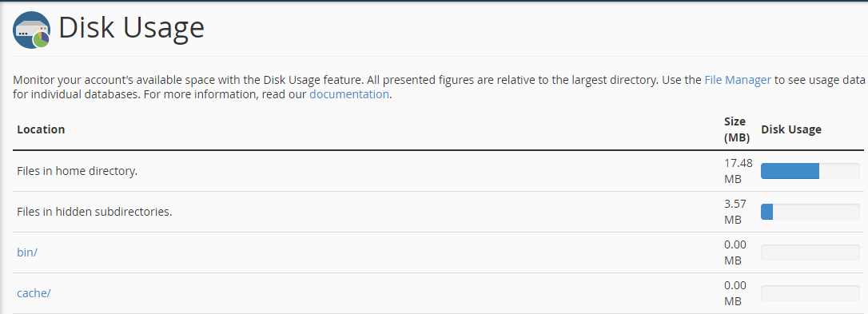868x314 pixels.
Task: Select the 3.57 MB size value
Action: 735,212
